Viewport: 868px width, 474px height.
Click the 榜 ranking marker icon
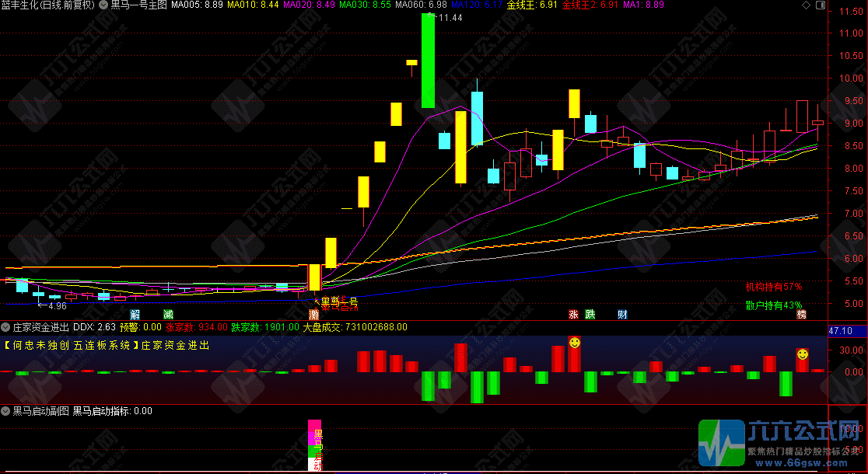802,315
